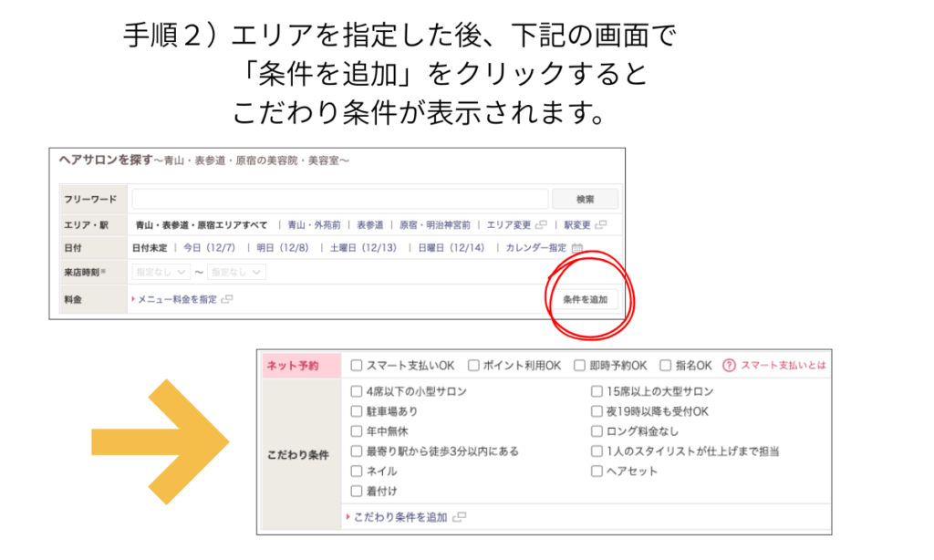Click the question mark icon before スマート支払いとは
Image resolution: width=934 pixels, height=560 pixels.
click(x=728, y=365)
